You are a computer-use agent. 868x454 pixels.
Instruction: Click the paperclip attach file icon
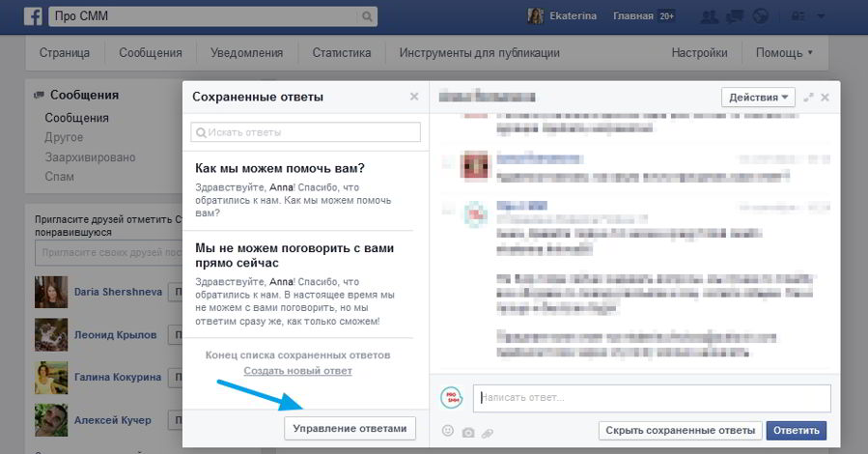tap(488, 432)
